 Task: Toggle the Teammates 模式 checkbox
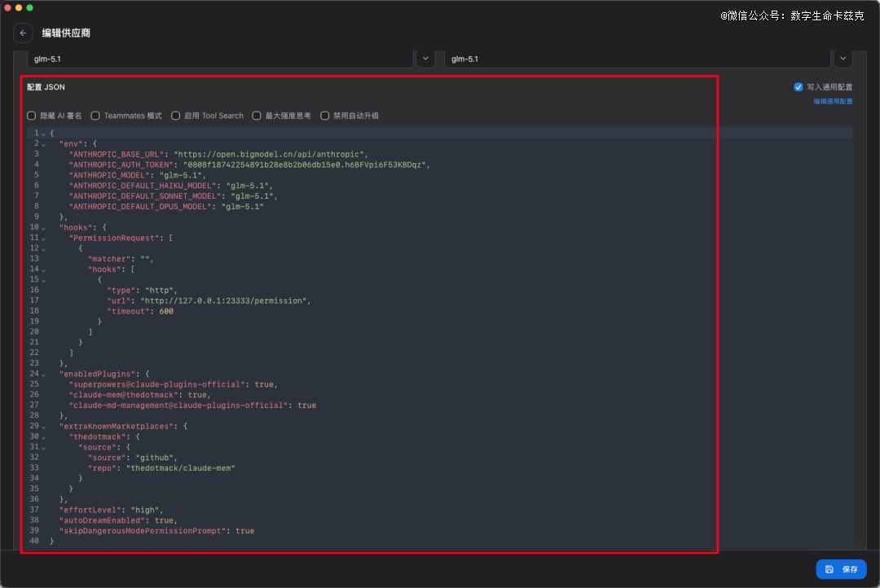tap(95, 116)
